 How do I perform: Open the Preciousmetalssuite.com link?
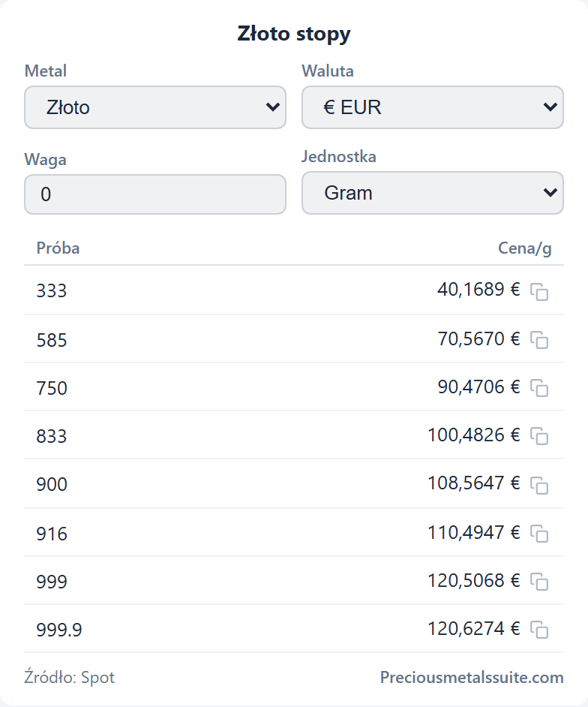(x=472, y=677)
